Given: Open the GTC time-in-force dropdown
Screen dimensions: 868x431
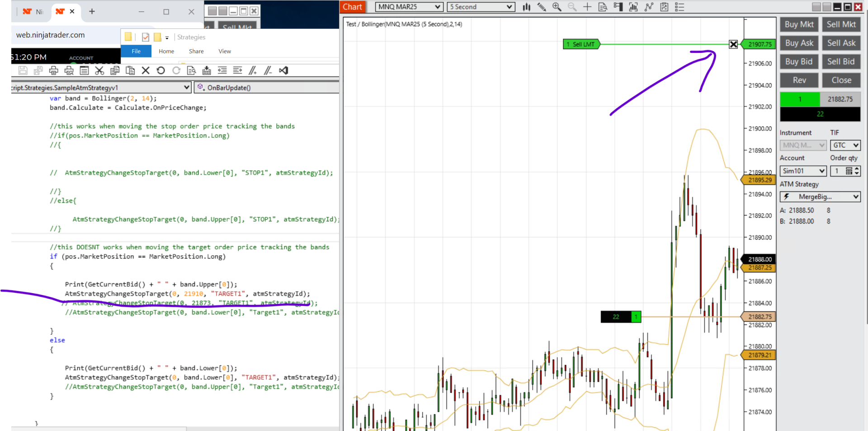Looking at the screenshot, I should pos(845,145).
